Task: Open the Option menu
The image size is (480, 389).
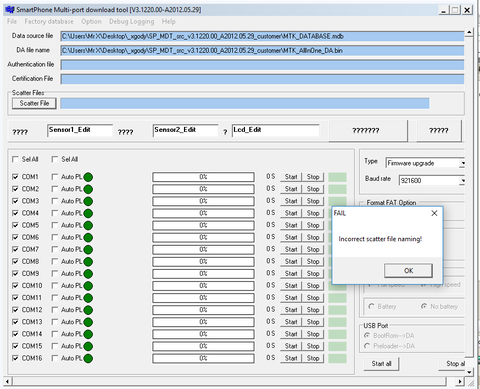Action: [91, 22]
